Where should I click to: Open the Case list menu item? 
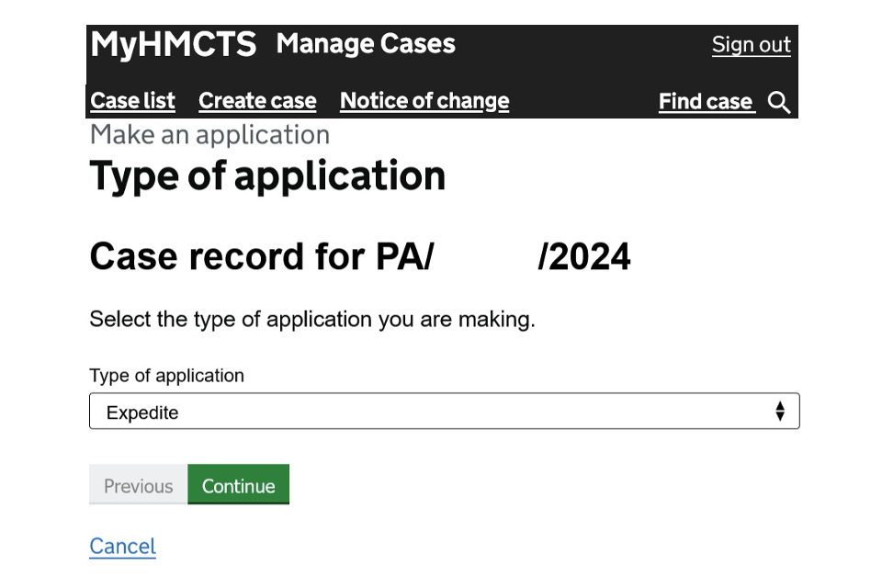click(x=132, y=101)
